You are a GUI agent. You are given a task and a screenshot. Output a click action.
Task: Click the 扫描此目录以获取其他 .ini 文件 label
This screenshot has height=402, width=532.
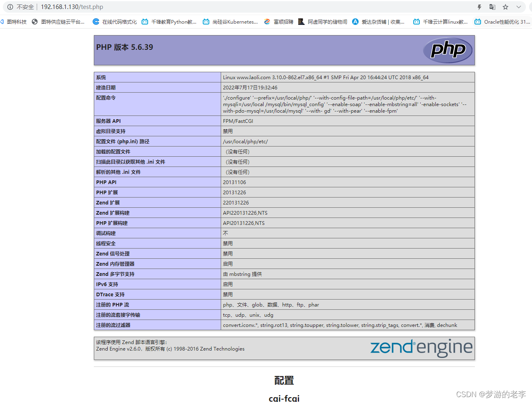(x=131, y=162)
